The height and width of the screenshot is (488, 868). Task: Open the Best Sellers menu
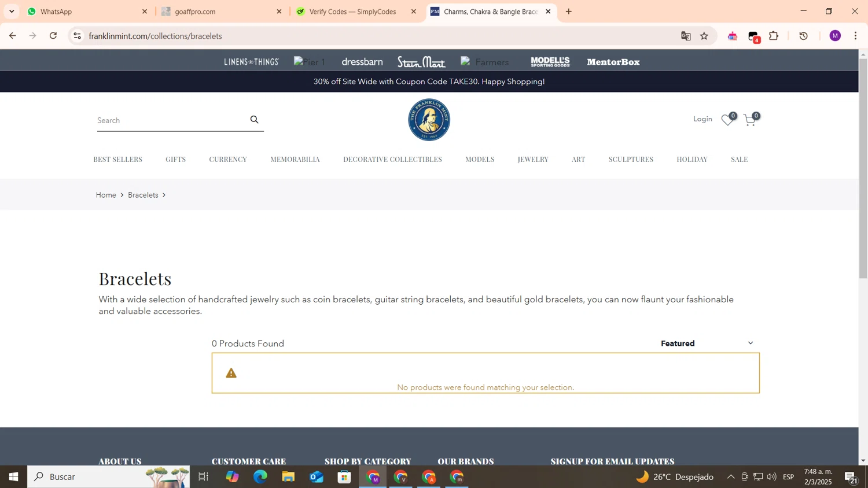pyautogui.click(x=117, y=160)
